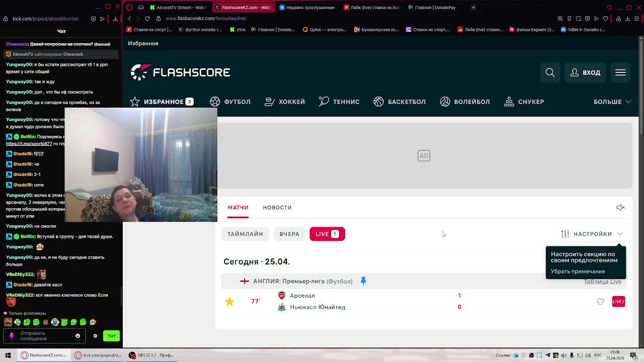This screenshot has width=644, height=362.
Task: Switch to OBS 32.1.2 taskbar item
Action: coord(151,355)
